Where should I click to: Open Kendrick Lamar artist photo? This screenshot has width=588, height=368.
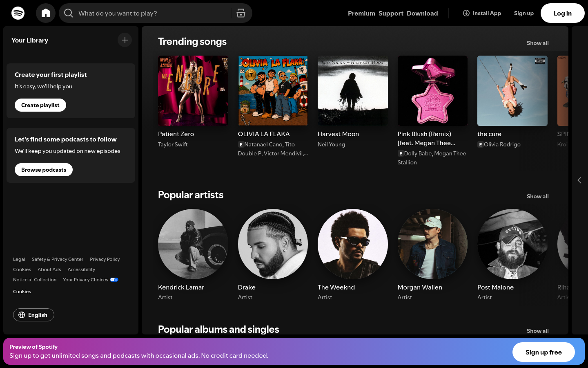click(193, 244)
